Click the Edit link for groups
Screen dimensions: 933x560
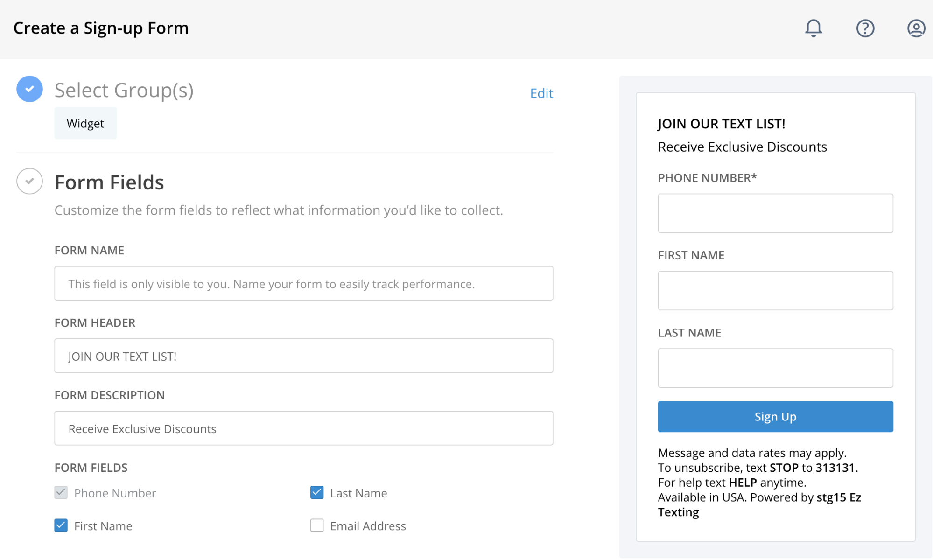[541, 93]
